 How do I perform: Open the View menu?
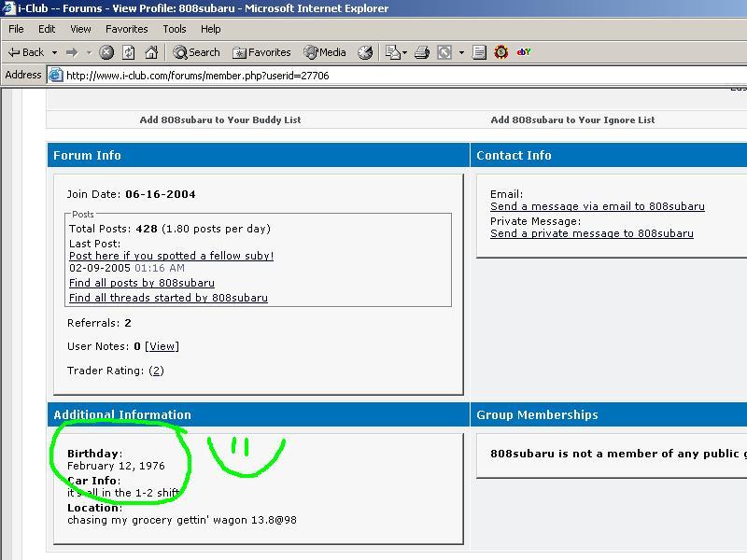(80, 29)
